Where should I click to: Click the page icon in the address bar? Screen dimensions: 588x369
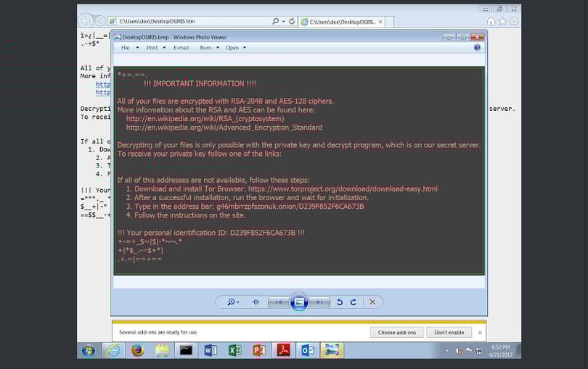[x=112, y=21]
